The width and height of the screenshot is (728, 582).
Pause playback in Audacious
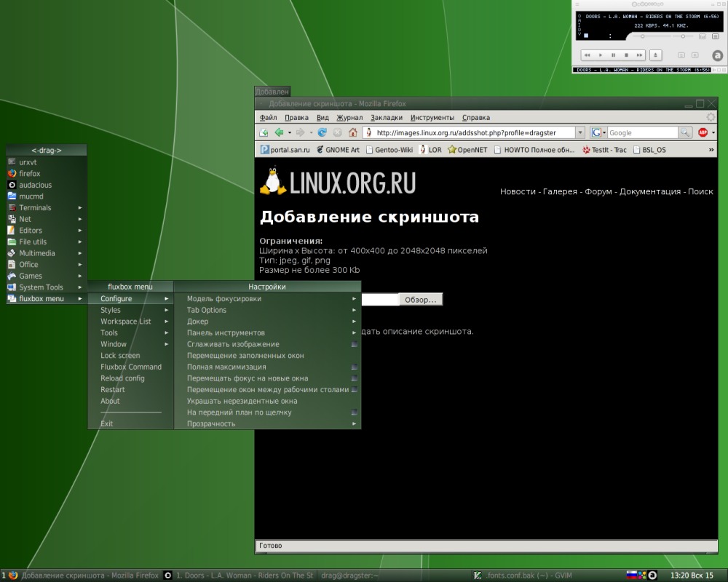pos(613,55)
